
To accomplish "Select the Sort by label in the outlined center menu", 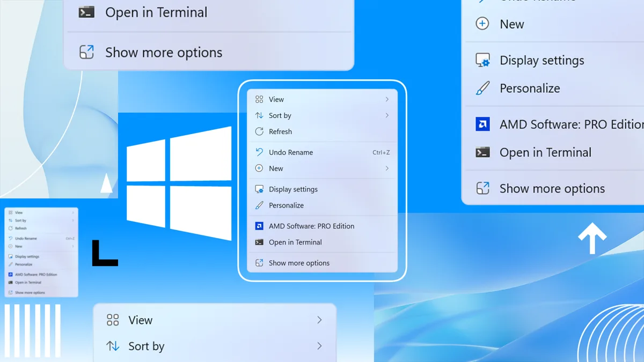I will pos(280,116).
